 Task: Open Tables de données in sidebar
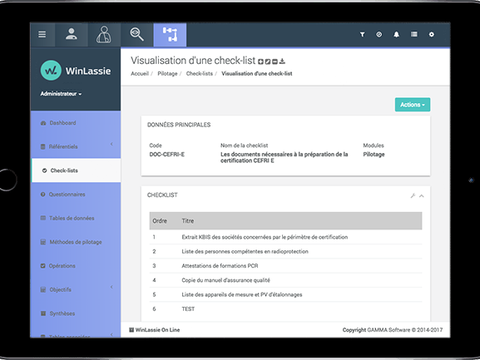tap(72, 218)
